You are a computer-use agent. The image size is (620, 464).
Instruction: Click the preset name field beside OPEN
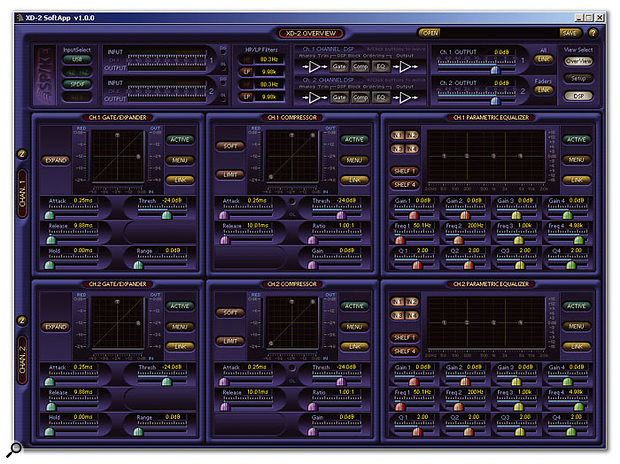pyautogui.click(x=499, y=33)
